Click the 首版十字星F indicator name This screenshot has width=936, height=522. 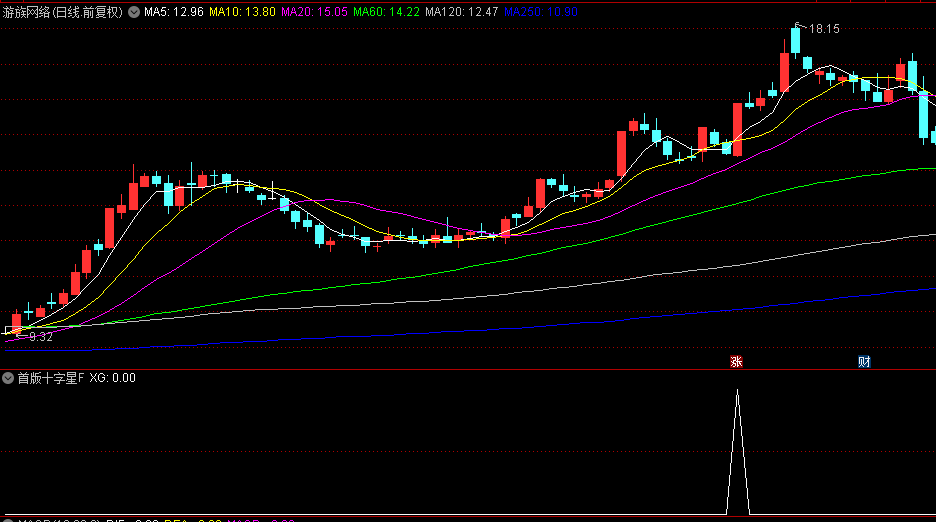(51, 378)
